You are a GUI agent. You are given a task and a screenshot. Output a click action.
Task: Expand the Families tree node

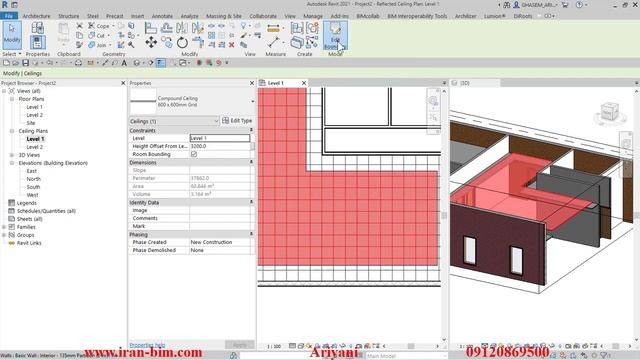click(x=4, y=227)
